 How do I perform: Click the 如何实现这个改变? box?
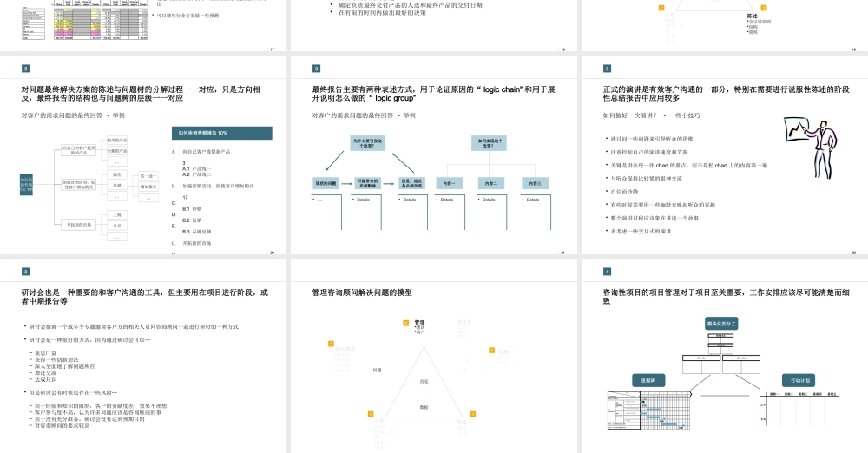click(489, 143)
